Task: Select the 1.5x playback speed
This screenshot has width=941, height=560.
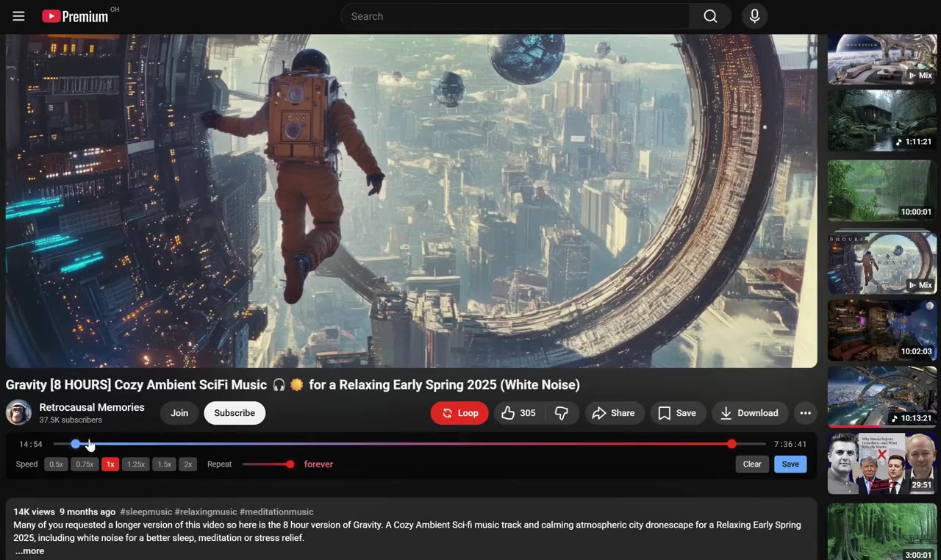Action: click(164, 464)
